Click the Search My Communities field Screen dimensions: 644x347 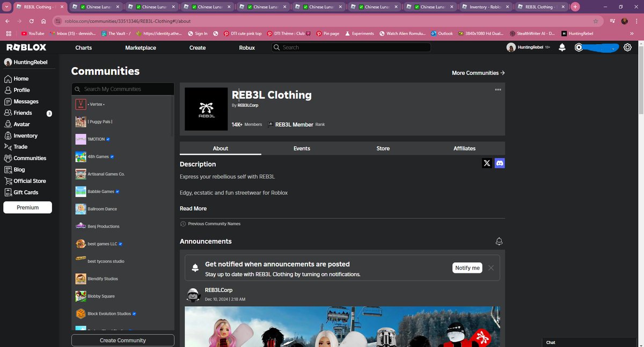coord(123,89)
